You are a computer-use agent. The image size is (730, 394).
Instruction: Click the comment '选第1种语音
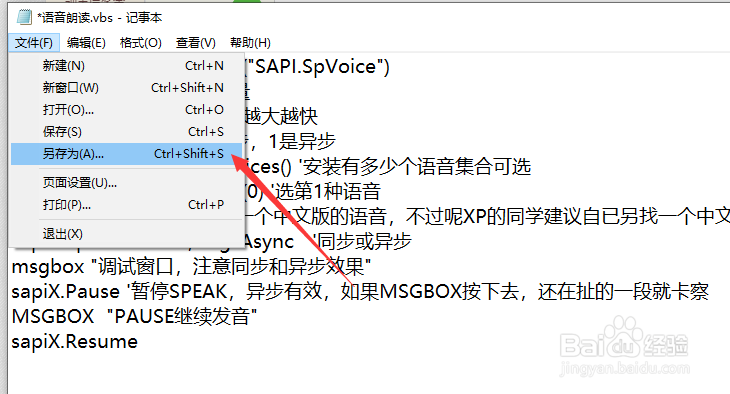325,191
